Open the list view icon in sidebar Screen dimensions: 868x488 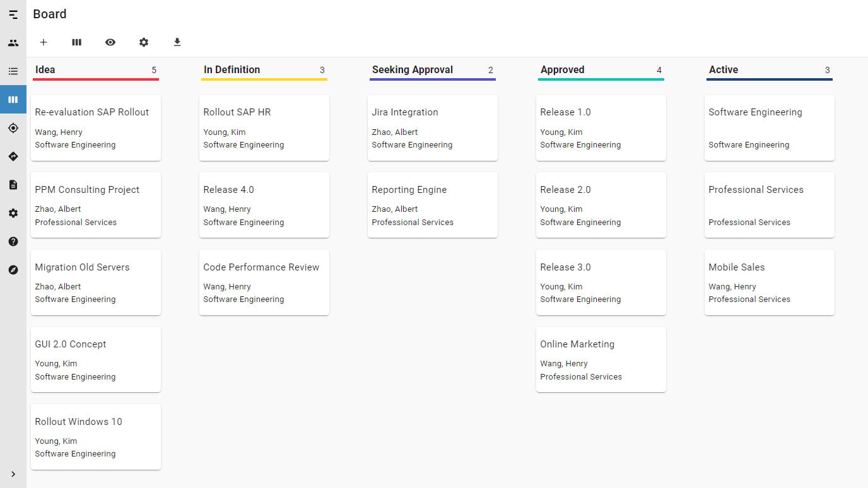pos(13,71)
